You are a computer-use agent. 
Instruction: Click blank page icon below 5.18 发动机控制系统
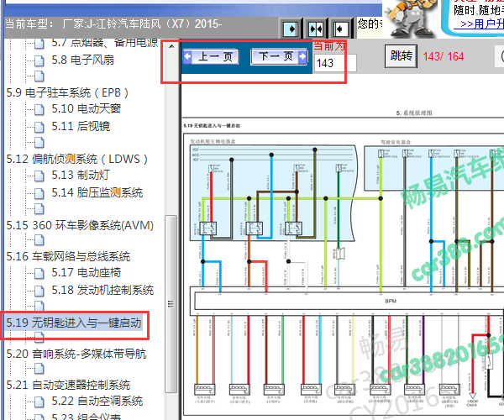pos(39,305)
